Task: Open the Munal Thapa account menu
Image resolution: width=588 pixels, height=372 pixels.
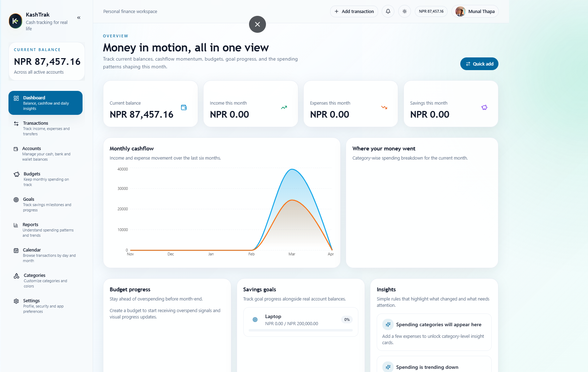Action: coord(475,11)
